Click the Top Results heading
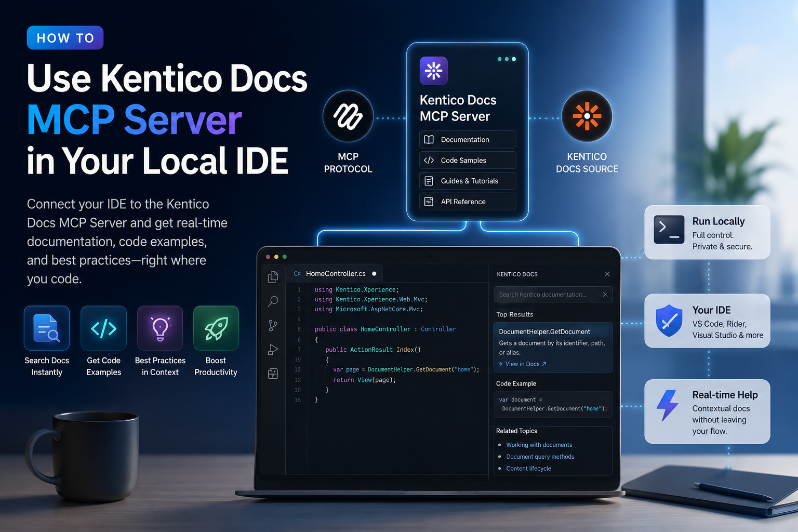Image resolution: width=798 pixels, height=532 pixels. (x=514, y=314)
